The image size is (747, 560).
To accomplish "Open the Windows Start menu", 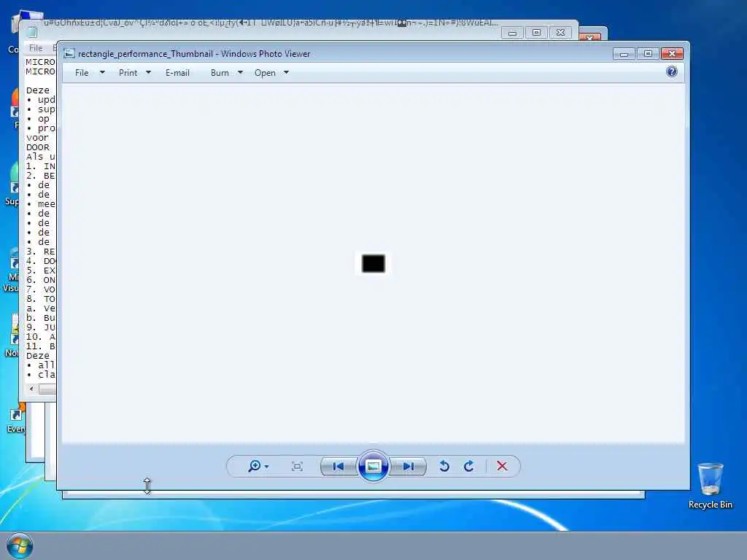I will click(x=20, y=546).
